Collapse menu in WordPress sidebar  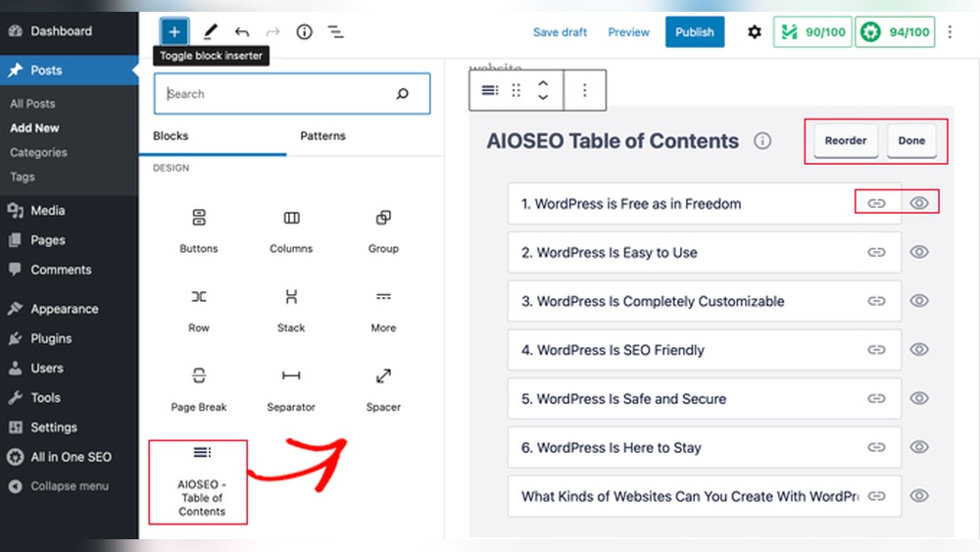(59, 485)
